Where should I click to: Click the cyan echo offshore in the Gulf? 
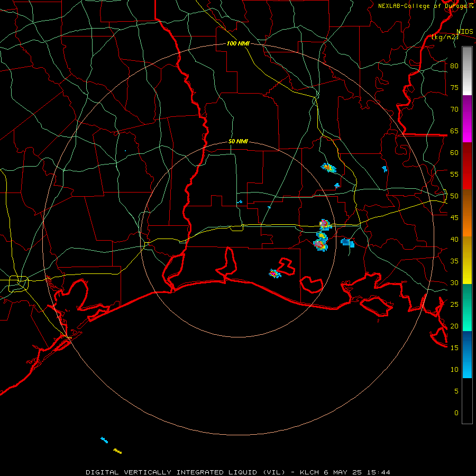coord(104,440)
